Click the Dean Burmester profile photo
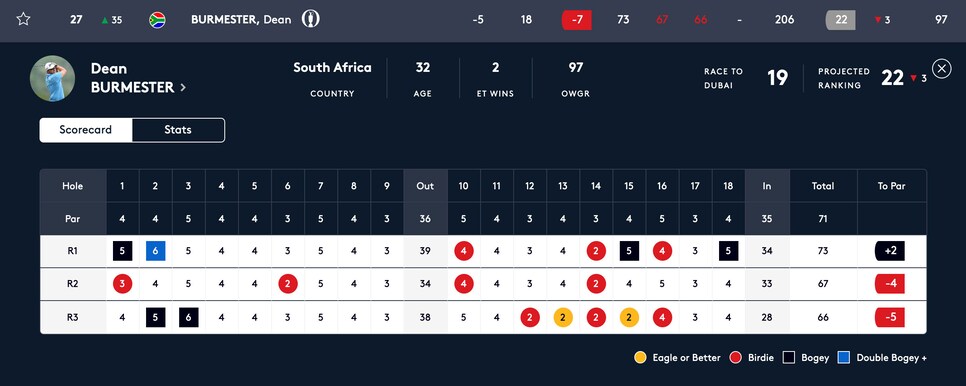The height and width of the screenshot is (386, 966). pos(52,78)
